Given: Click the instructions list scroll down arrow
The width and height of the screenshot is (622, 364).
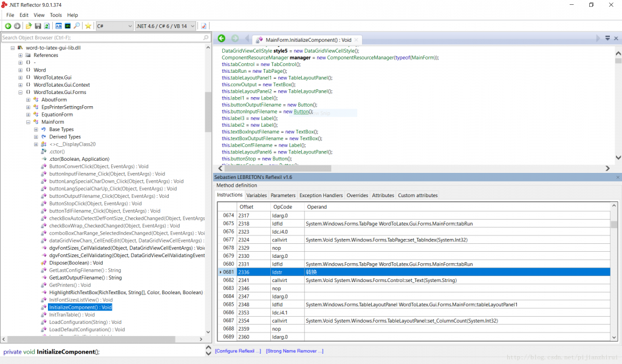Looking at the screenshot, I should coord(614,337).
